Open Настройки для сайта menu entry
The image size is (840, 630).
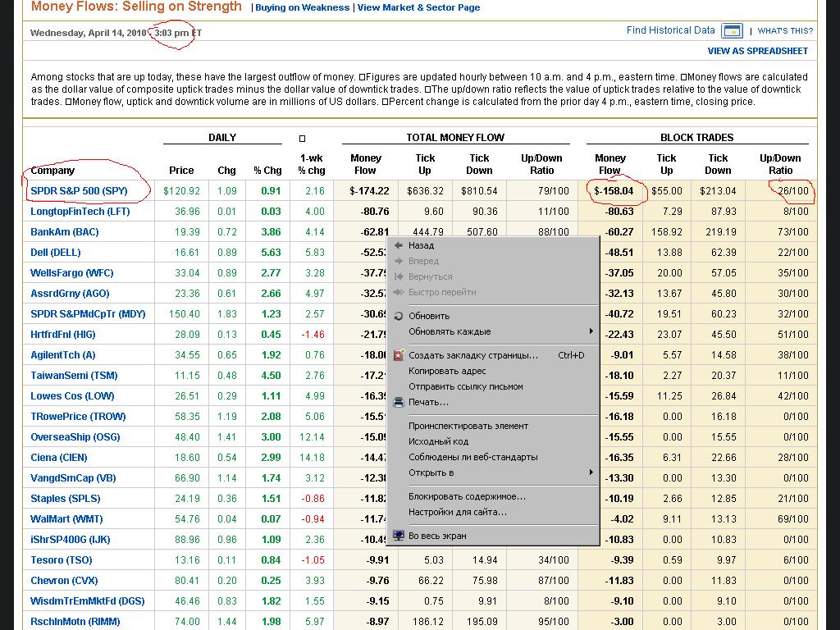click(x=458, y=512)
